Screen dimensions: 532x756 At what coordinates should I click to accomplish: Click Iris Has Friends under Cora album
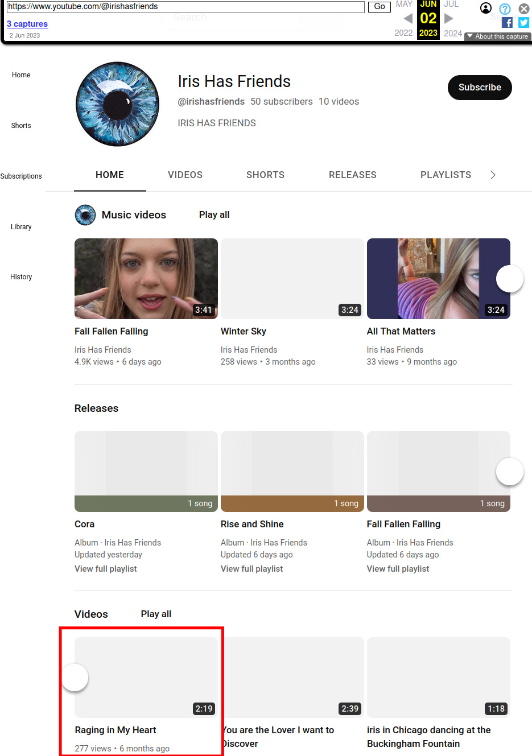(133, 543)
